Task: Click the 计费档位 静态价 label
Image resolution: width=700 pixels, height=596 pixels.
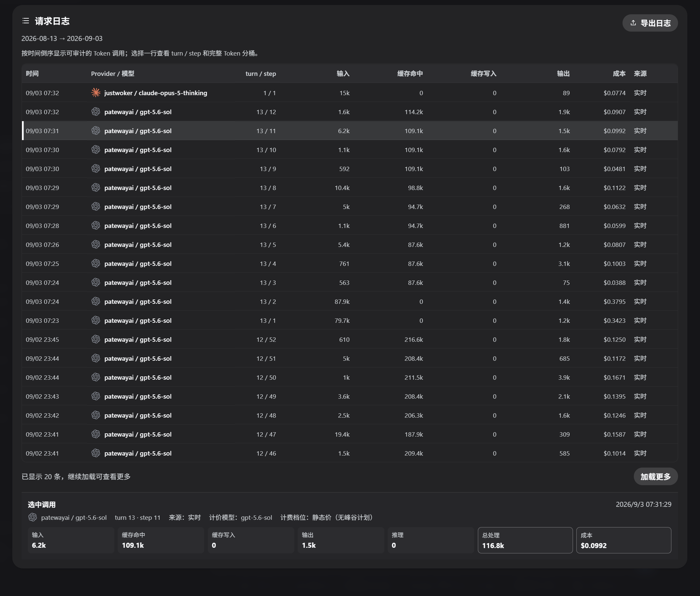Action: pos(328,517)
